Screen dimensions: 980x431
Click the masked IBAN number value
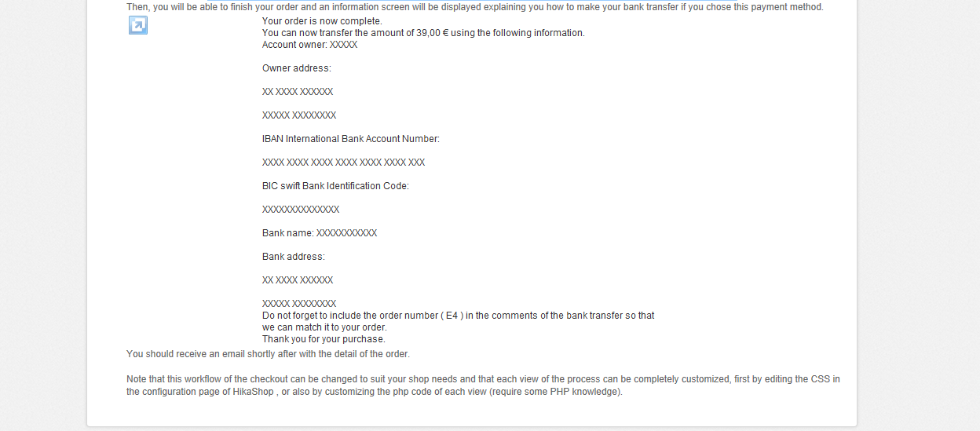pyautogui.click(x=343, y=163)
